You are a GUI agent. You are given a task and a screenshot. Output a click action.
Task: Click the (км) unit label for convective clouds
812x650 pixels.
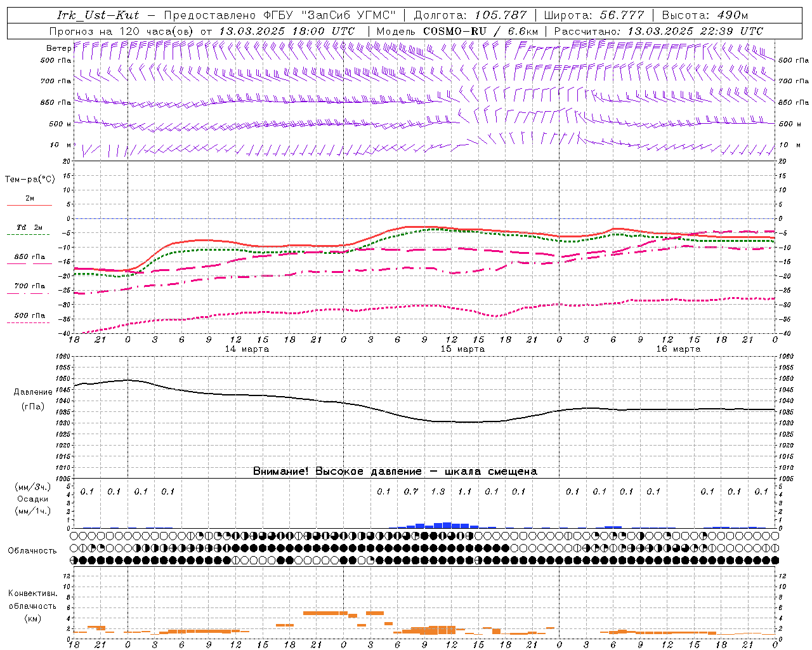(33, 618)
